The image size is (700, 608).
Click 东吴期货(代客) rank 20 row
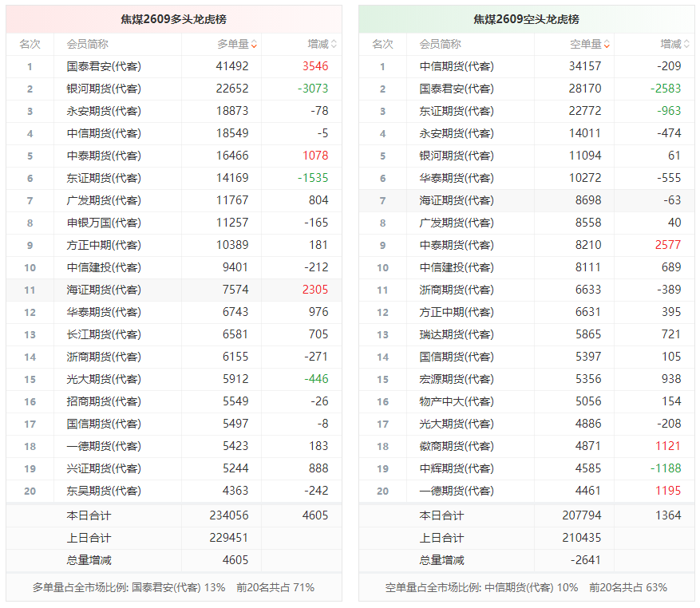(174, 491)
